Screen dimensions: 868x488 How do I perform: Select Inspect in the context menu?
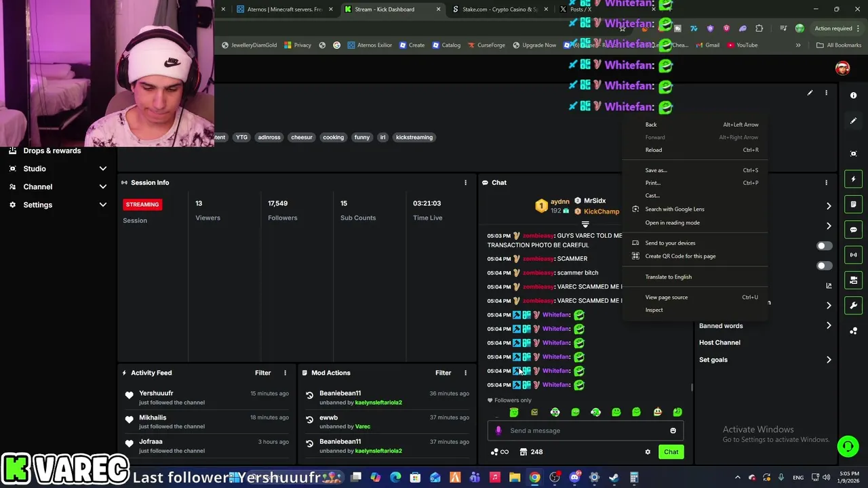[x=696, y=310]
